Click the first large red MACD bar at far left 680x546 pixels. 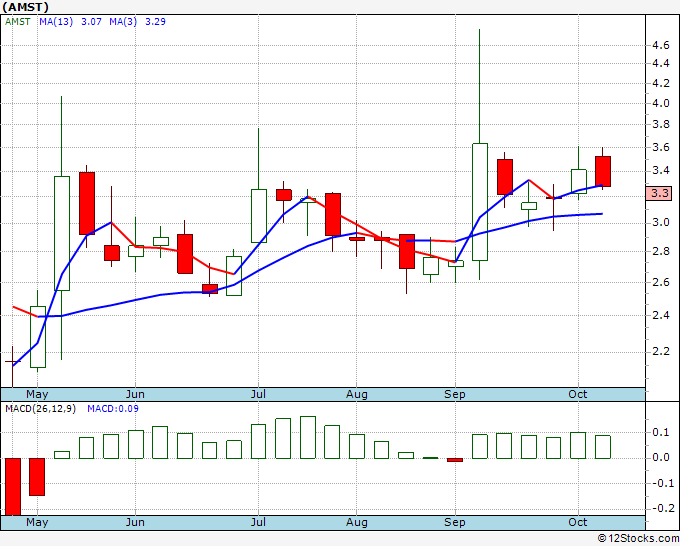click(x=13, y=487)
